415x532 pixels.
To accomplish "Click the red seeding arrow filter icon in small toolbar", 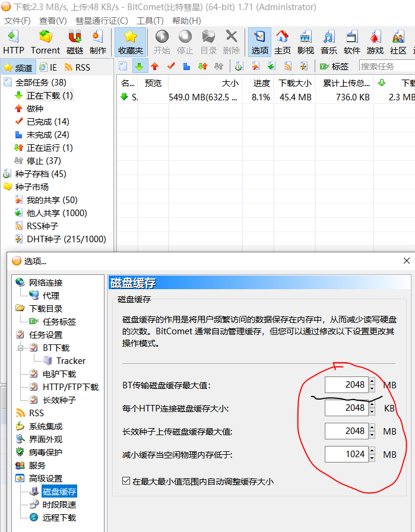I will click(155, 66).
